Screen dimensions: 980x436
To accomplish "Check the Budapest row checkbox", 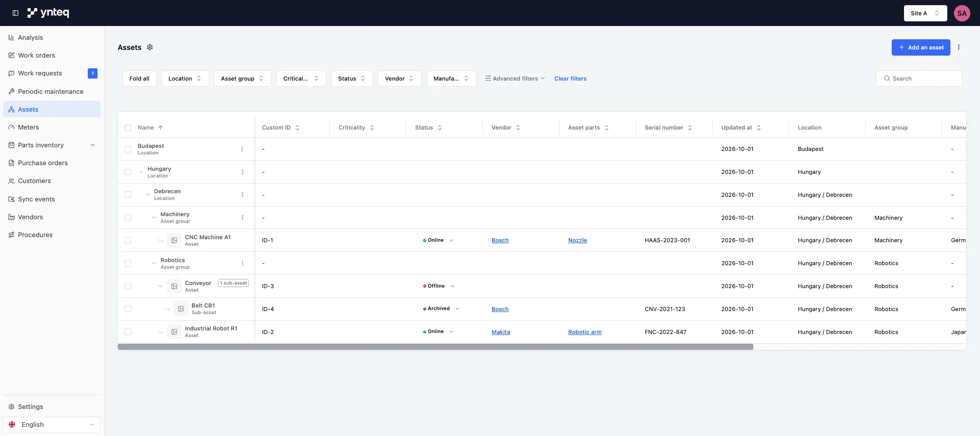I will click(x=128, y=149).
